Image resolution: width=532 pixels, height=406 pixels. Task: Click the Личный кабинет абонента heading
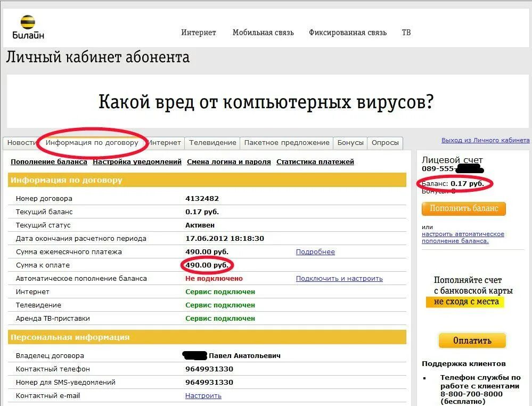tap(97, 57)
